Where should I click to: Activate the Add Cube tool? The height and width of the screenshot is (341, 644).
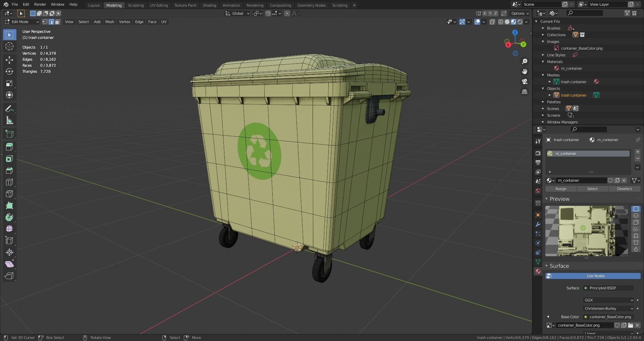pyautogui.click(x=9, y=134)
